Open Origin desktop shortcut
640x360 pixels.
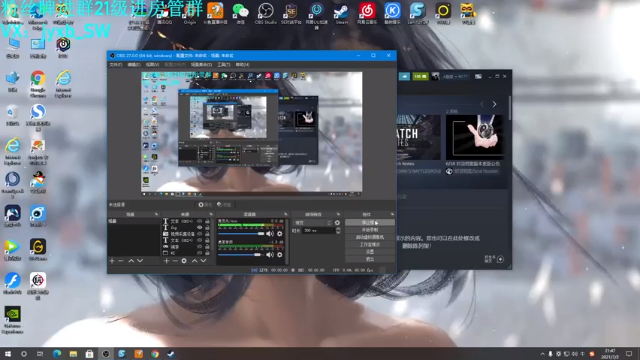[190, 13]
